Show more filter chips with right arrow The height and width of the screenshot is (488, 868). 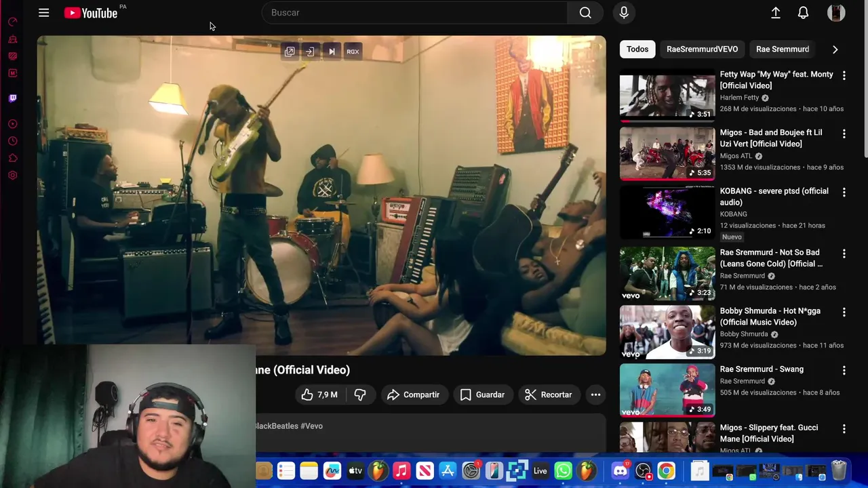pos(835,49)
